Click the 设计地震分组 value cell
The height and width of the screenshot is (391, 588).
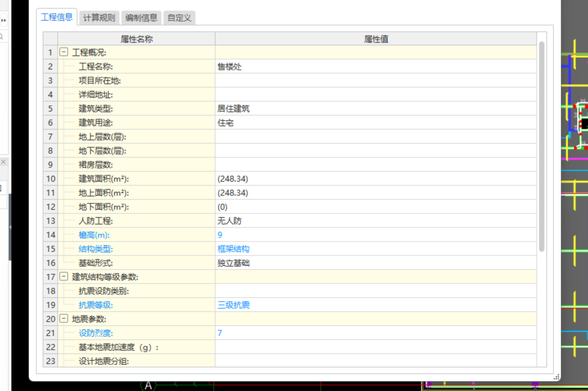point(376,361)
